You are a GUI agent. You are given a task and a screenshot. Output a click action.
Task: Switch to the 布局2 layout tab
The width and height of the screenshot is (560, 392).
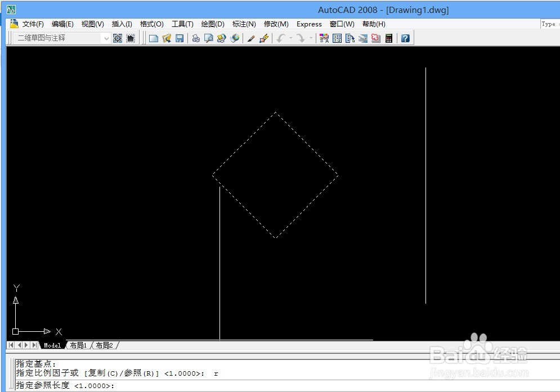(x=104, y=345)
